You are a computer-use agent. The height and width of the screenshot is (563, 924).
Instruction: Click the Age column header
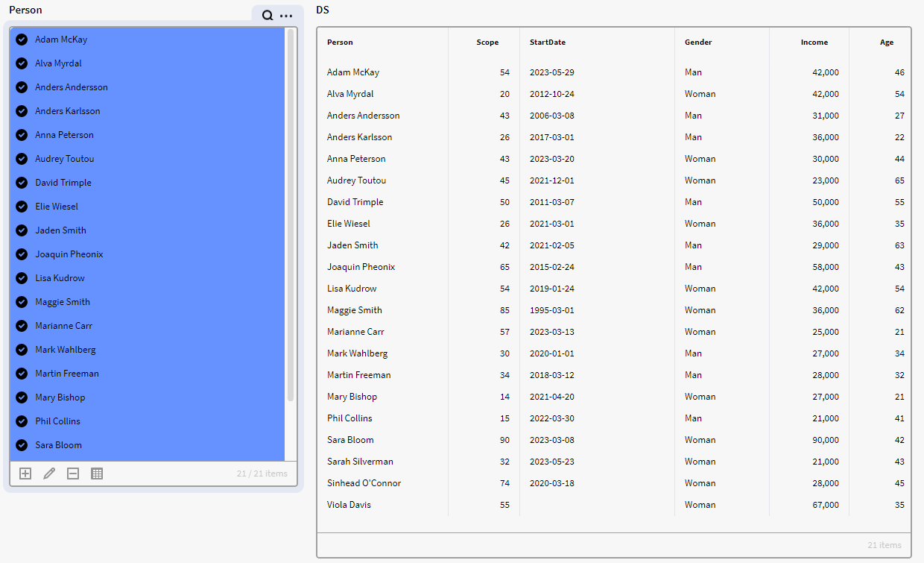886,43
